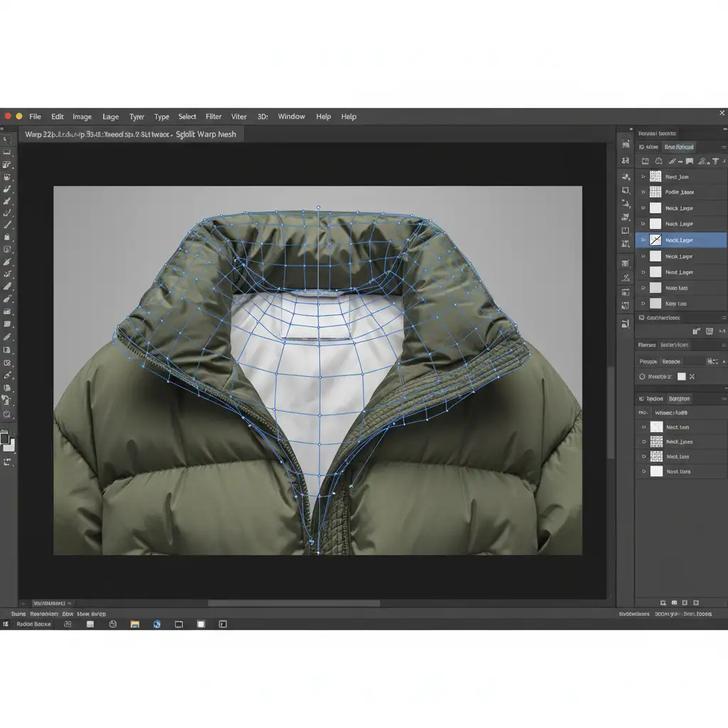Click the rightmost icon in the taskbar icon row
This screenshot has width=728, height=728.
(223, 624)
